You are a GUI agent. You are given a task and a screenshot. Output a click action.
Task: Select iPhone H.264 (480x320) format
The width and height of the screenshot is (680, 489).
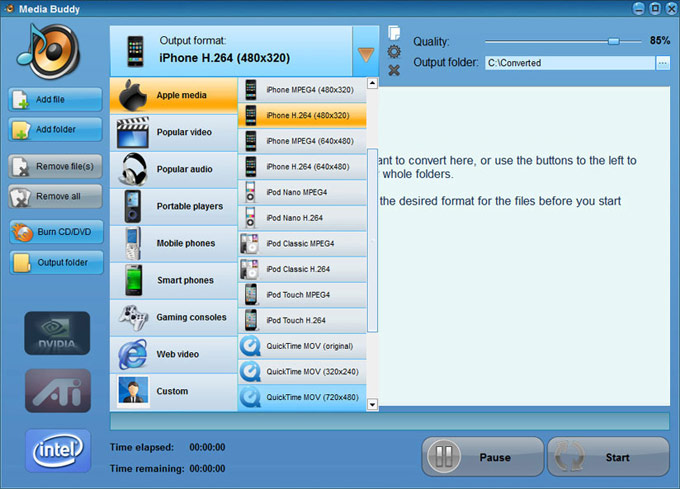coord(302,115)
